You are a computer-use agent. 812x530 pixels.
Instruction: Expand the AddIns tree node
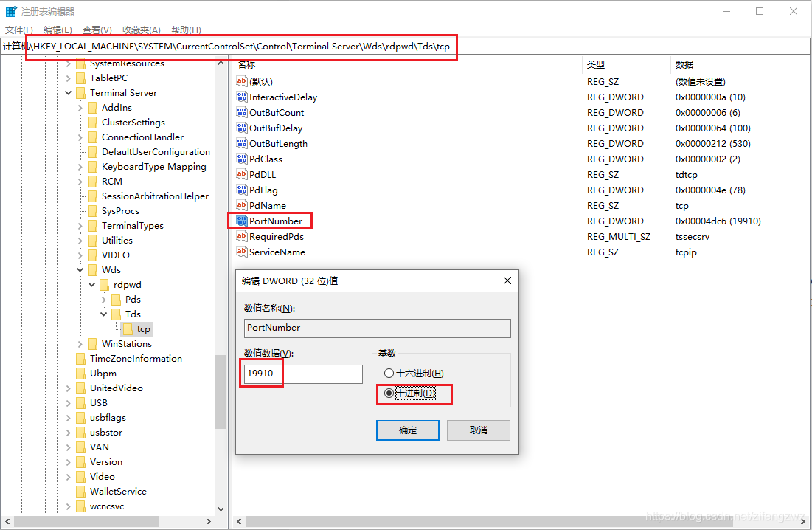80,108
